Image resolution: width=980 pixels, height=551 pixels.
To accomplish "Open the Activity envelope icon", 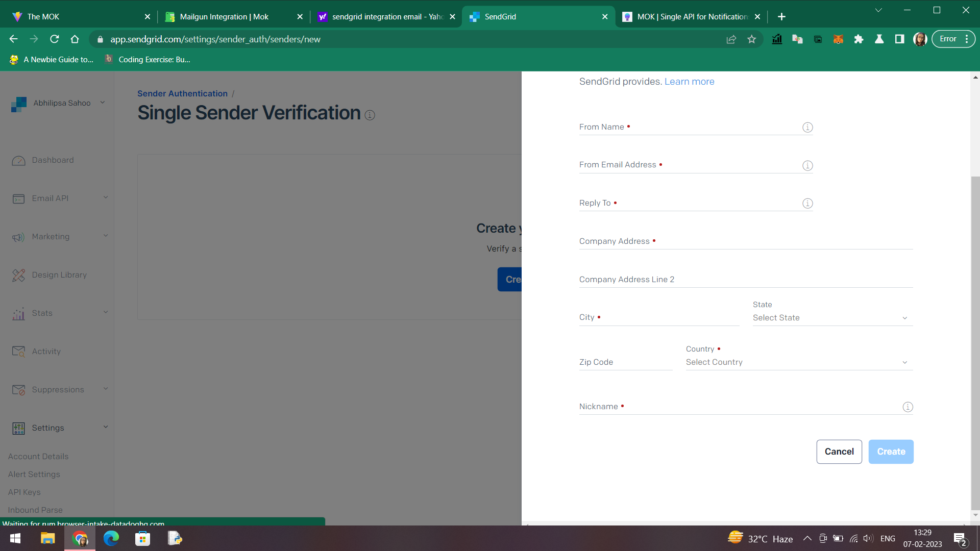I will coord(19,352).
